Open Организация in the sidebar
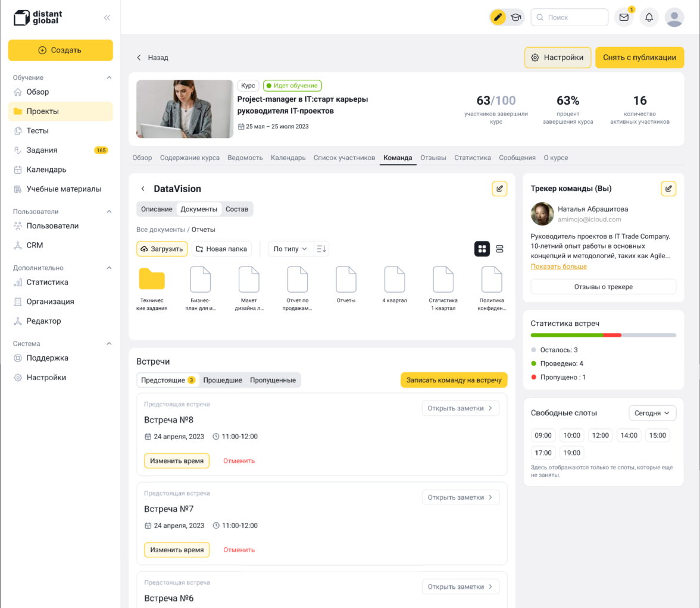 pos(60,302)
